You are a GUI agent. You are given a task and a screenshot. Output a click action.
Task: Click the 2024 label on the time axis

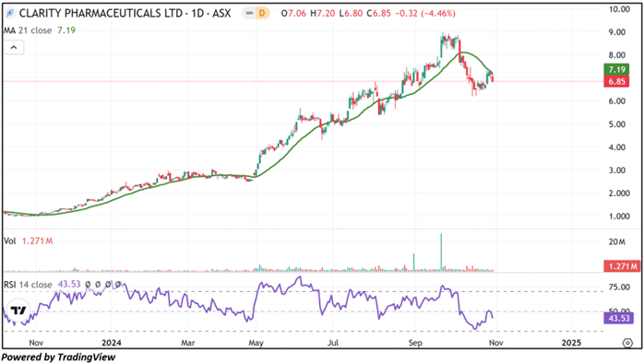tap(112, 343)
